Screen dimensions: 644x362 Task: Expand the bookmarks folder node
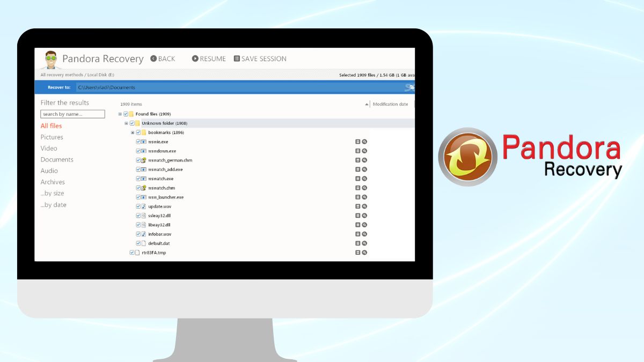[x=133, y=132]
